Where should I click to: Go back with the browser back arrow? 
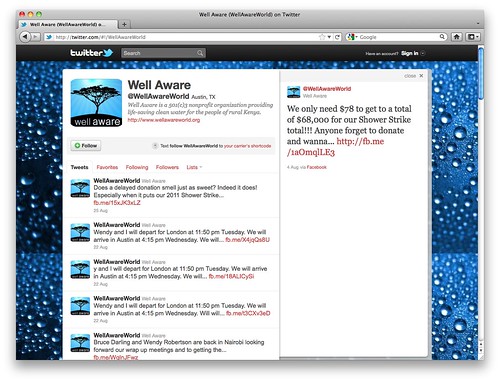pos(25,37)
